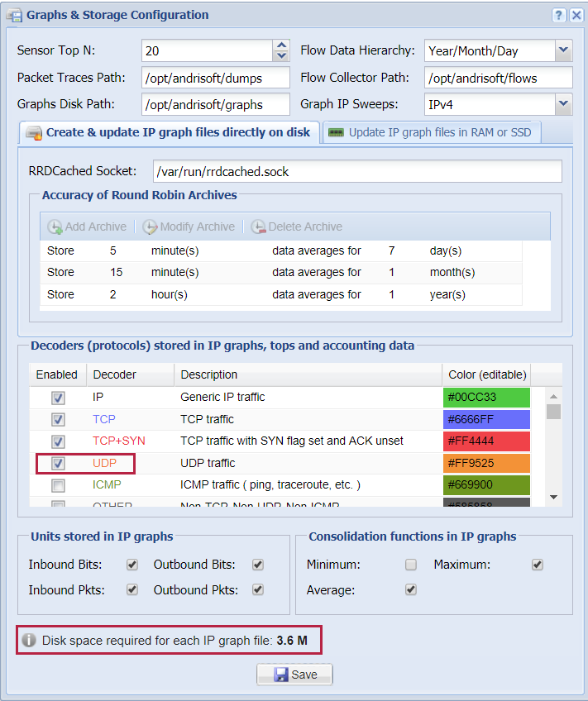Switch to Update IP graph files in RAM tab

coord(430,132)
